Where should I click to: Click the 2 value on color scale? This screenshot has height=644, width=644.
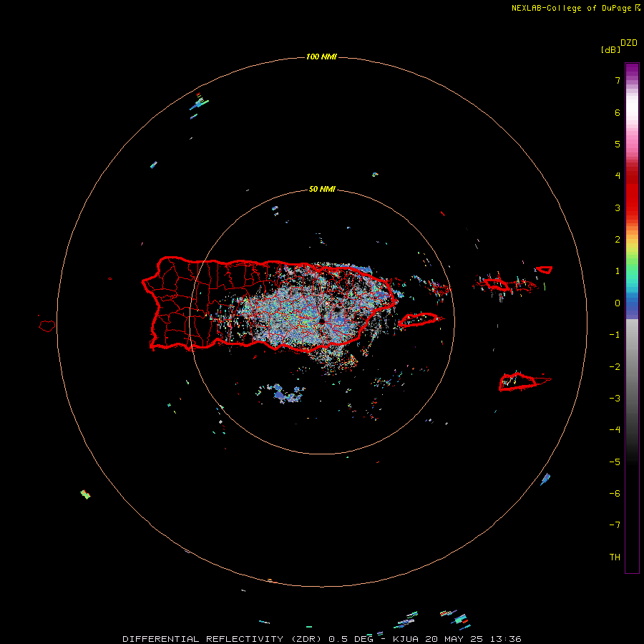click(618, 240)
